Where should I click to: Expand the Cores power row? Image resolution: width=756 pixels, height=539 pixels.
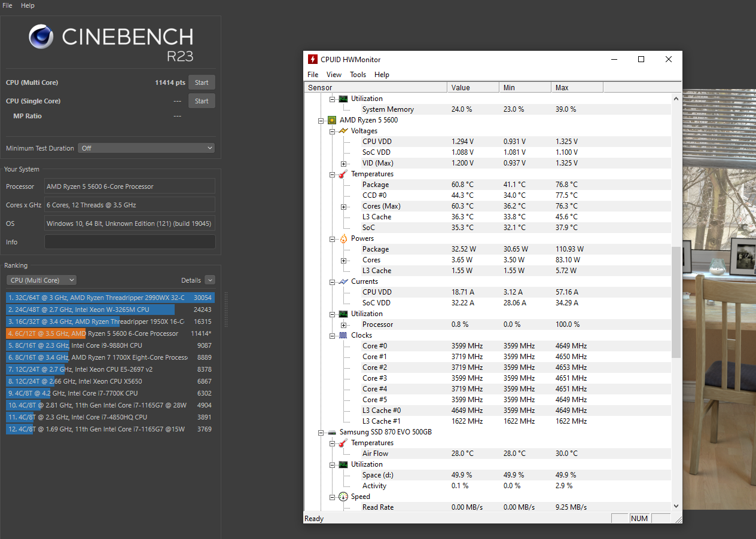(344, 260)
